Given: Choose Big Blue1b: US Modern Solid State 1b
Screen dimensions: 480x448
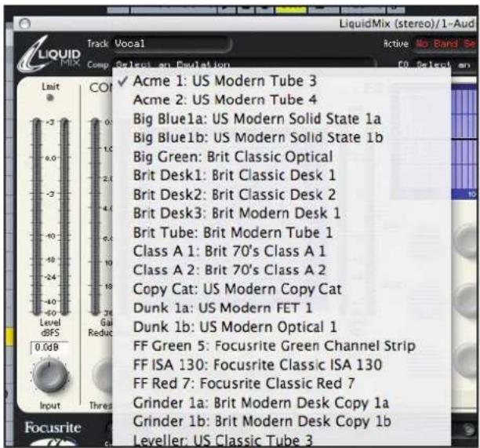Looking at the screenshot, I should 282,137.
